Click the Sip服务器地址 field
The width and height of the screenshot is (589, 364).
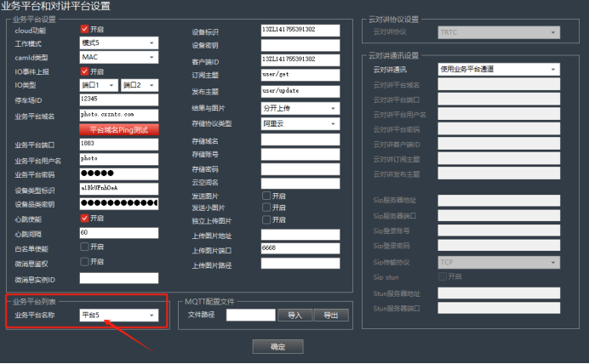(499, 201)
